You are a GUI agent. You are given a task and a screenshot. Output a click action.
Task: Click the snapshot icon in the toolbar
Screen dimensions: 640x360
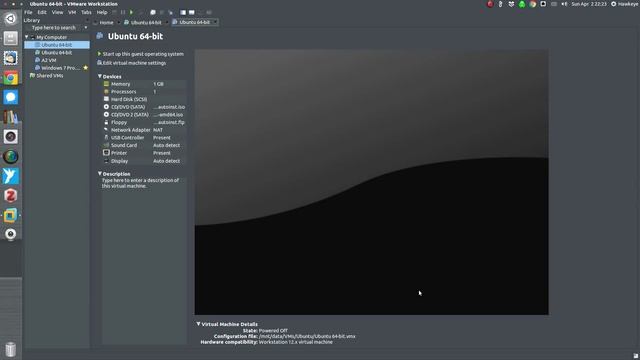point(153,12)
